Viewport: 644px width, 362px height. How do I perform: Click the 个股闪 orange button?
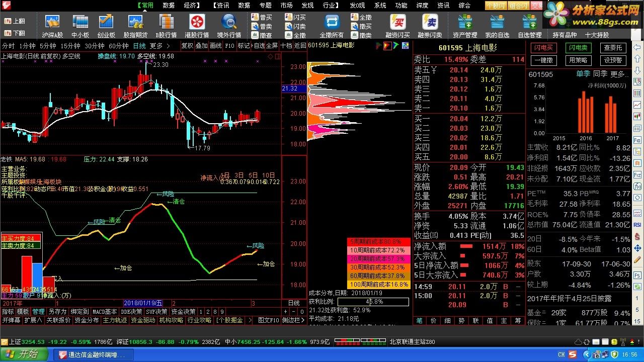pos(497,5)
